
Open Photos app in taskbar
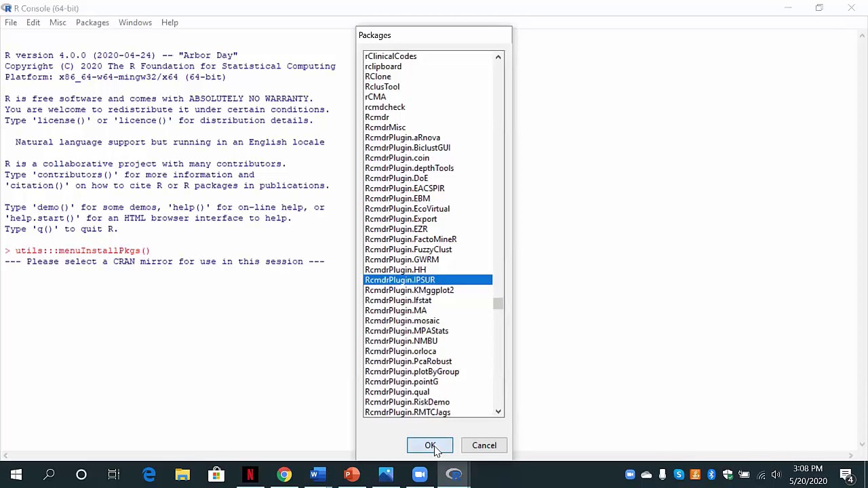pos(386,474)
